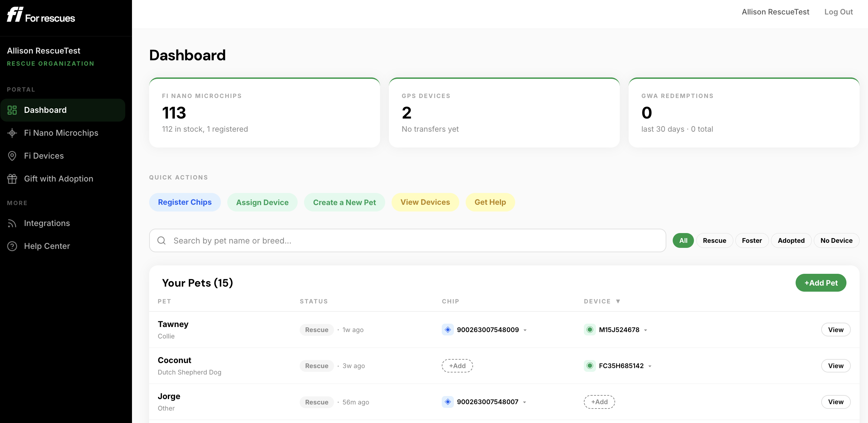Click Allison RescueTest in top bar
This screenshot has height=423, width=868.
point(775,12)
